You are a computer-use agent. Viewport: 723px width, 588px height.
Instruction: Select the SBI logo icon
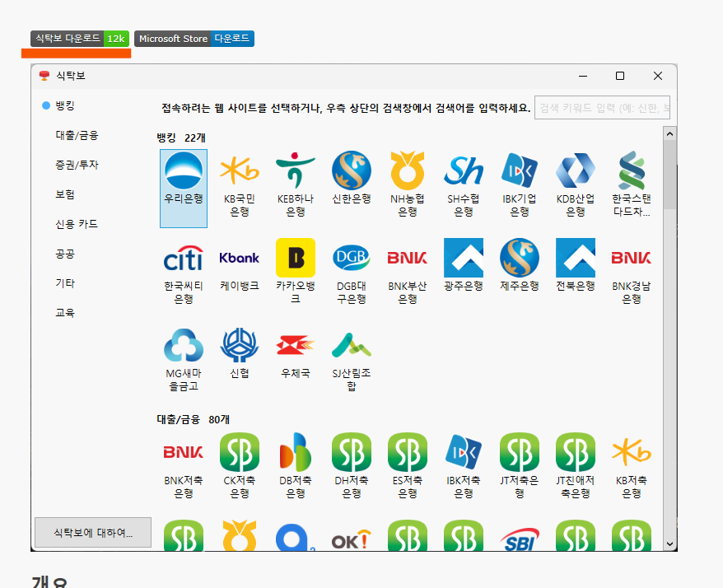[x=520, y=539]
